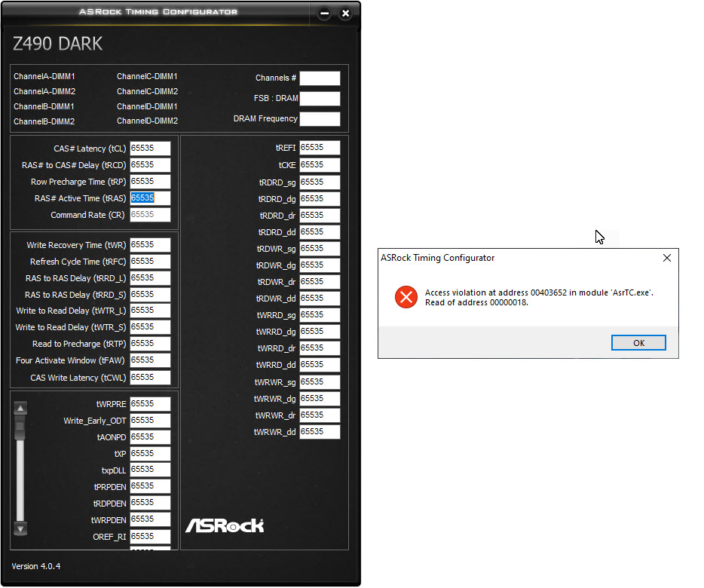Select the tWRRD_dr value field
The height and width of the screenshot is (588, 704).
320,348
